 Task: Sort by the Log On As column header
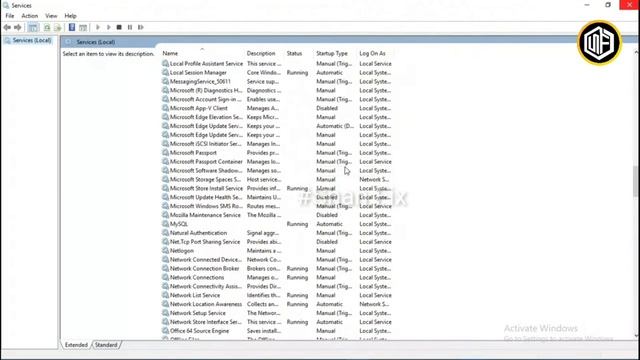pyautogui.click(x=372, y=53)
